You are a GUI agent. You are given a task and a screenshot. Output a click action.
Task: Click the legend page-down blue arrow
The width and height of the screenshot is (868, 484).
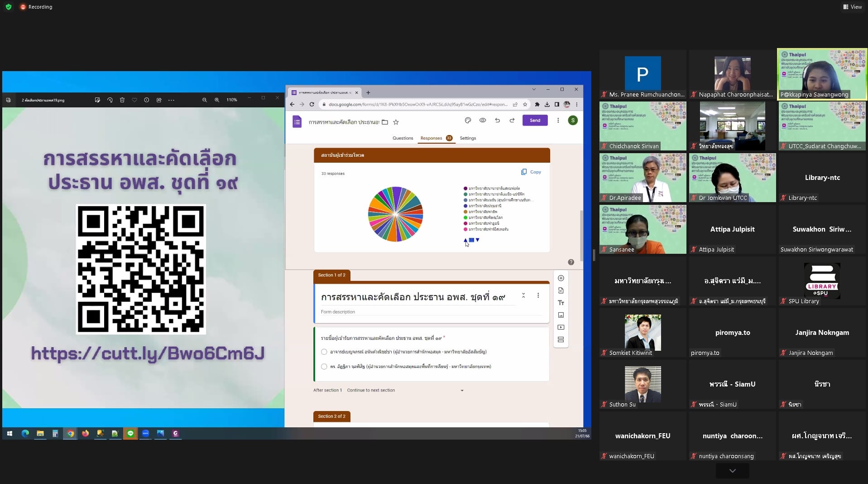point(478,240)
